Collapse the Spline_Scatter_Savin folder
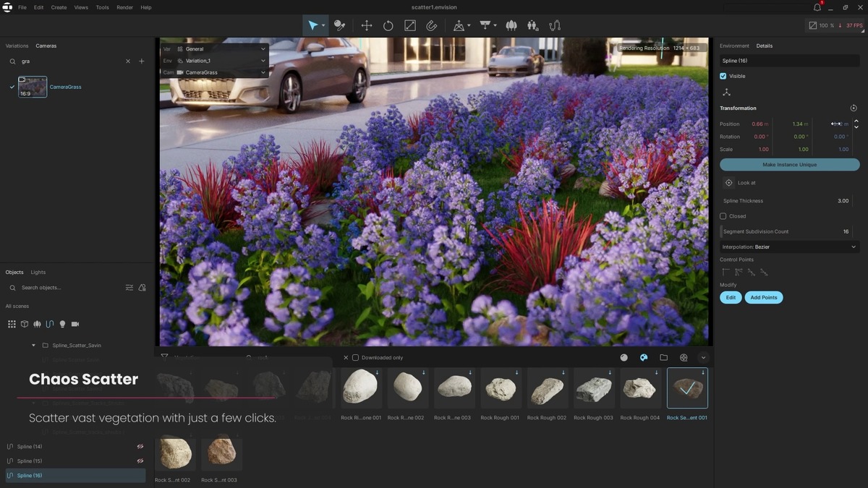Image resolution: width=868 pixels, height=488 pixels. (x=33, y=346)
